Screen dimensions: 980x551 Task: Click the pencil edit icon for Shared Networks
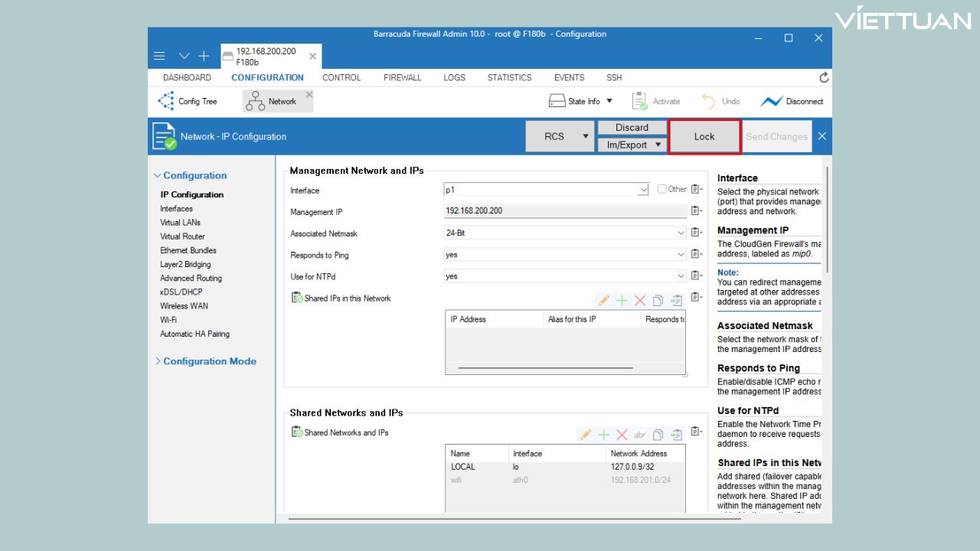586,435
